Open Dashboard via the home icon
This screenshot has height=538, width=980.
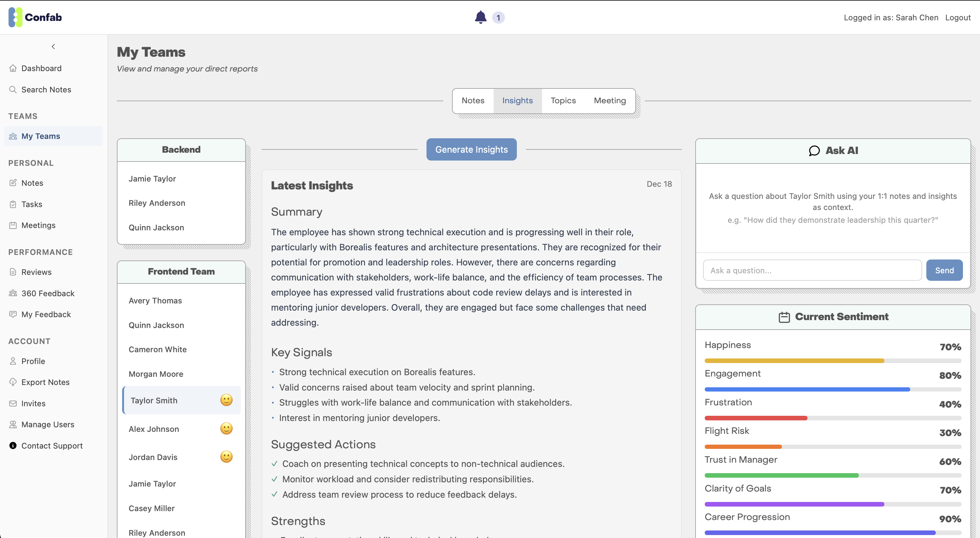coord(13,68)
